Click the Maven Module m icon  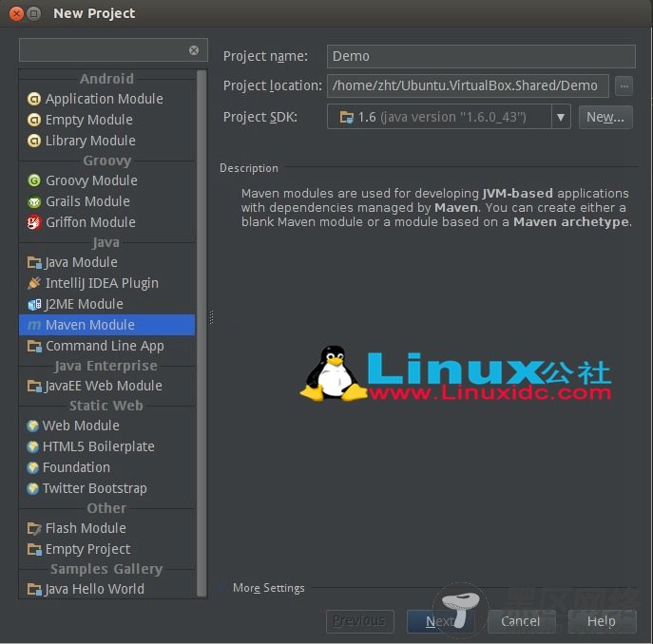[x=33, y=325]
